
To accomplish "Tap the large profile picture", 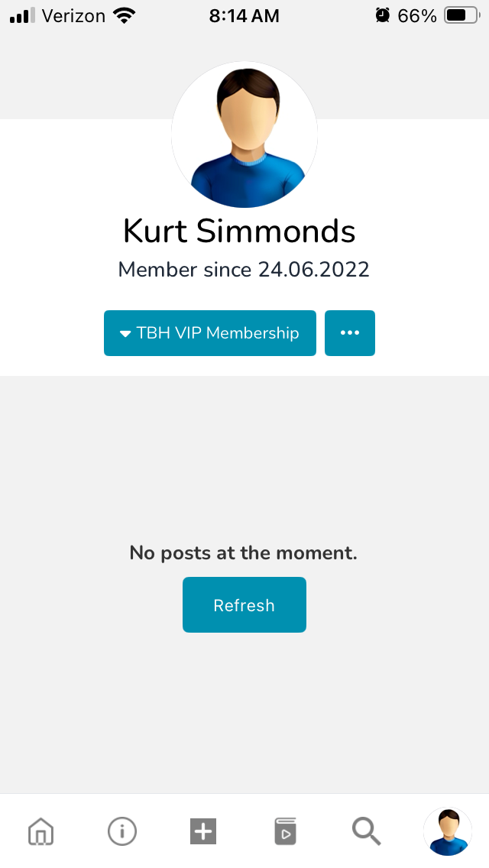I will coord(244,134).
